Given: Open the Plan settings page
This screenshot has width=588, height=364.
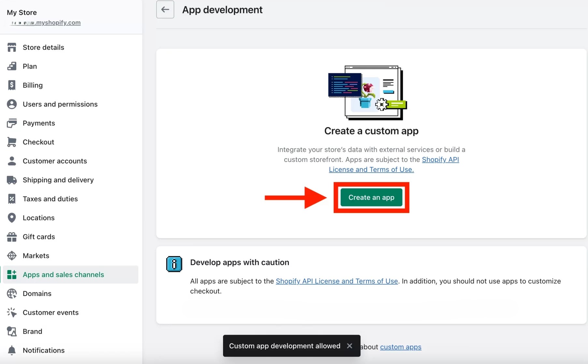Looking at the screenshot, I should click(71, 66).
